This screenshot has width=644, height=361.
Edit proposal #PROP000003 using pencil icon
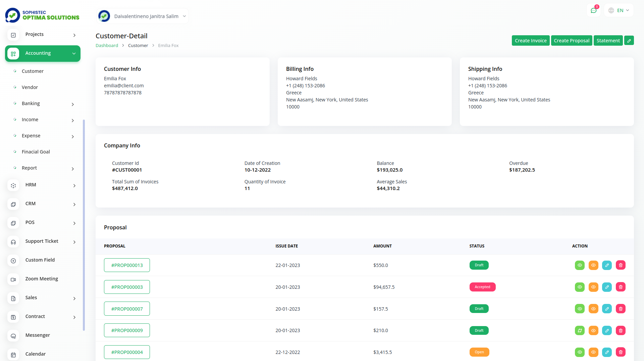pos(607,287)
